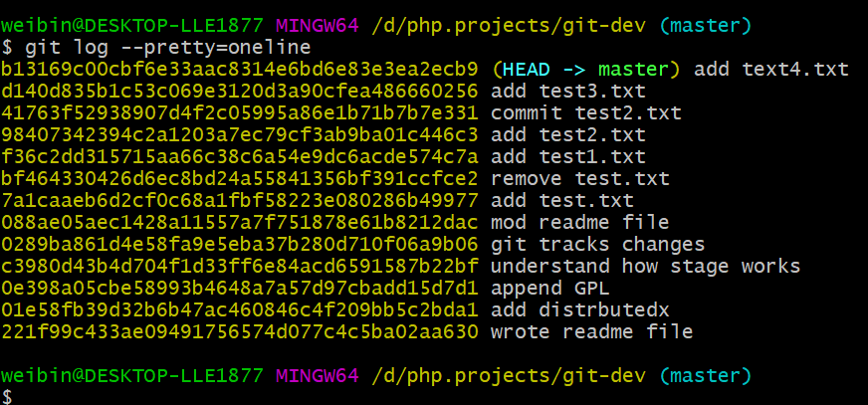868x405 pixels.
Task: Select the 'add text4.txt' commit message
Action: [771, 70]
